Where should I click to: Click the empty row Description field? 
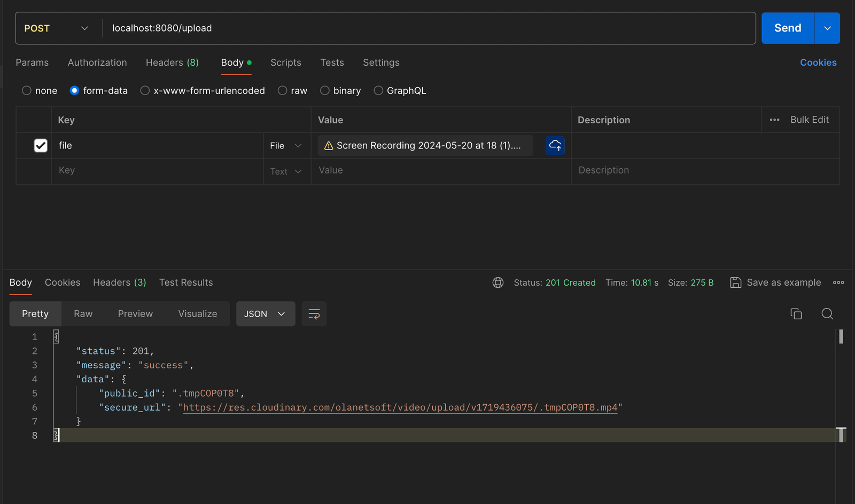click(705, 170)
